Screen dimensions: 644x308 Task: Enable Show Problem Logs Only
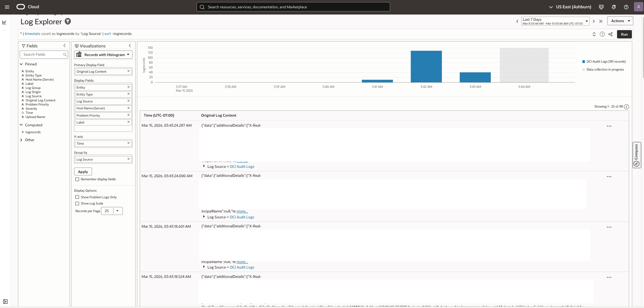pyautogui.click(x=77, y=197)
